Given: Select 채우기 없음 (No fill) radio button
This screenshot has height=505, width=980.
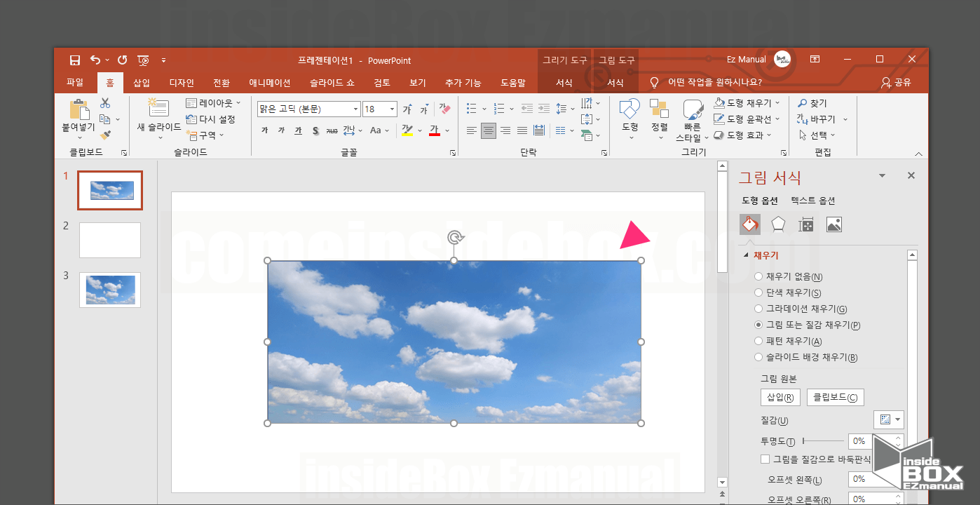Looking at the screenshot, I should [758, 277].
